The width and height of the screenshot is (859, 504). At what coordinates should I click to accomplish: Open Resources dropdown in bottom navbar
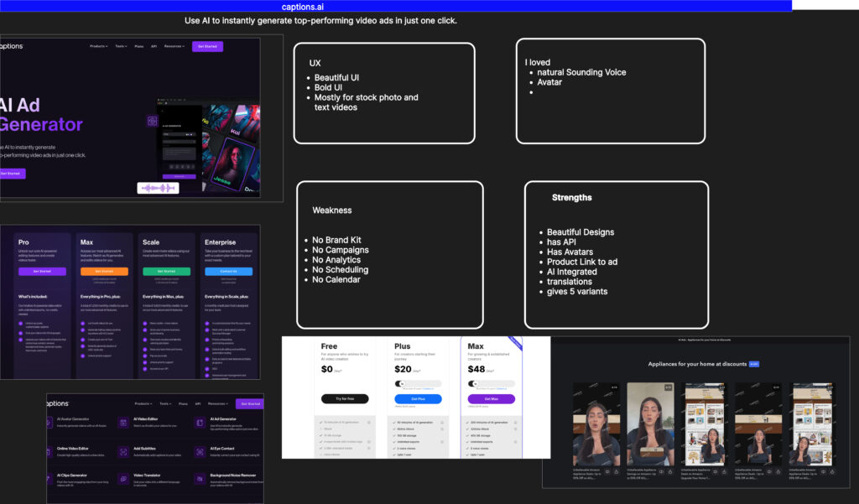217,403
